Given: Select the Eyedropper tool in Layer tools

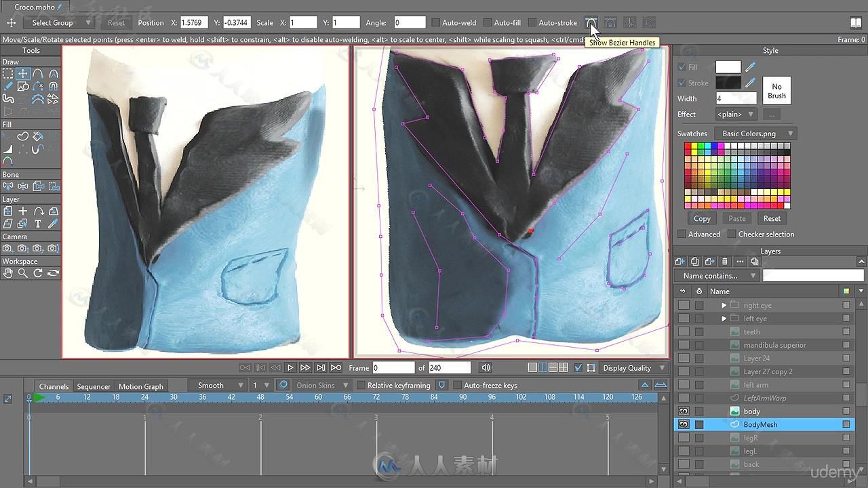Looking at the screenshot, I should tap(53, 224).
